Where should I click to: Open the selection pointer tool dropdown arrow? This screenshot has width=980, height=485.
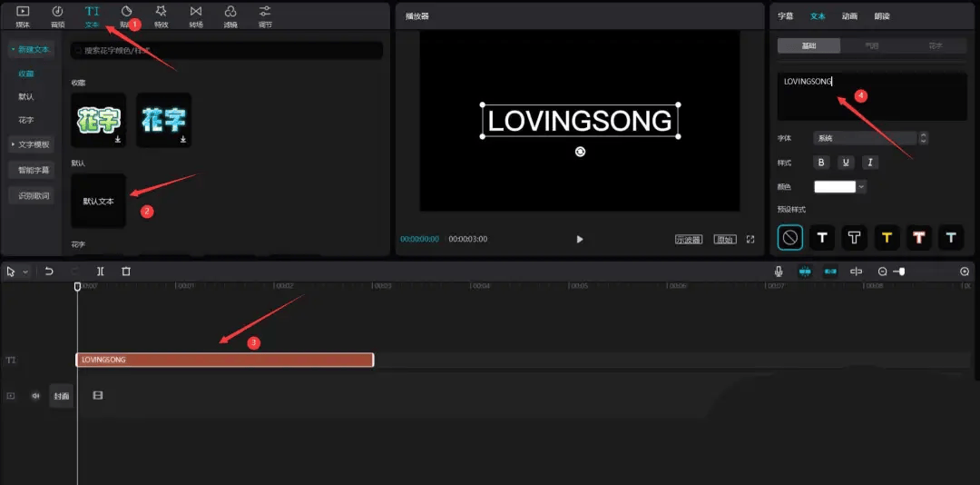point(25,272)
